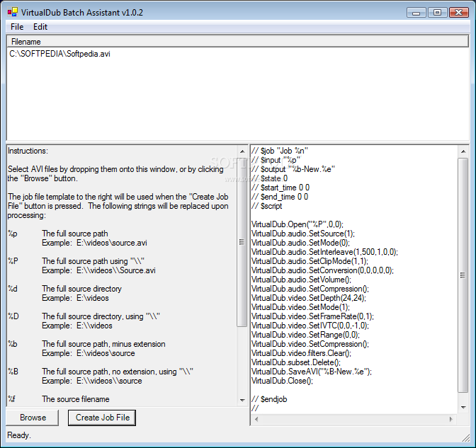Click the 'Ready.' status bar text
The image size is (476, 448).
(x=19, y=435)
